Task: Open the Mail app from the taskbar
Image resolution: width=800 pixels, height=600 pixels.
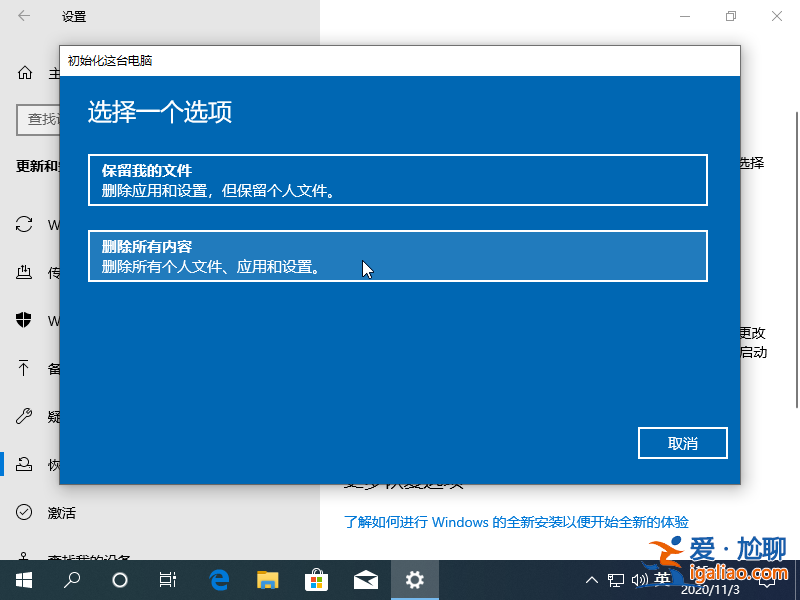Action: 366,579
